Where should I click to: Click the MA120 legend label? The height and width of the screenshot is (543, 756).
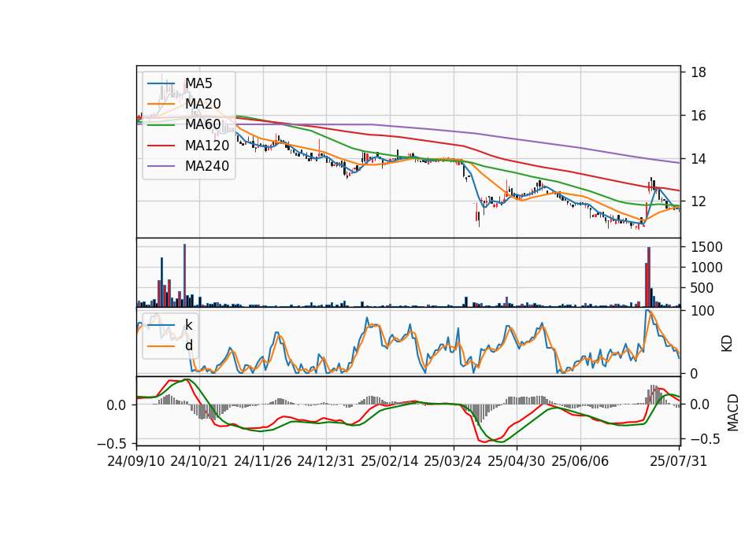(207, 146)
